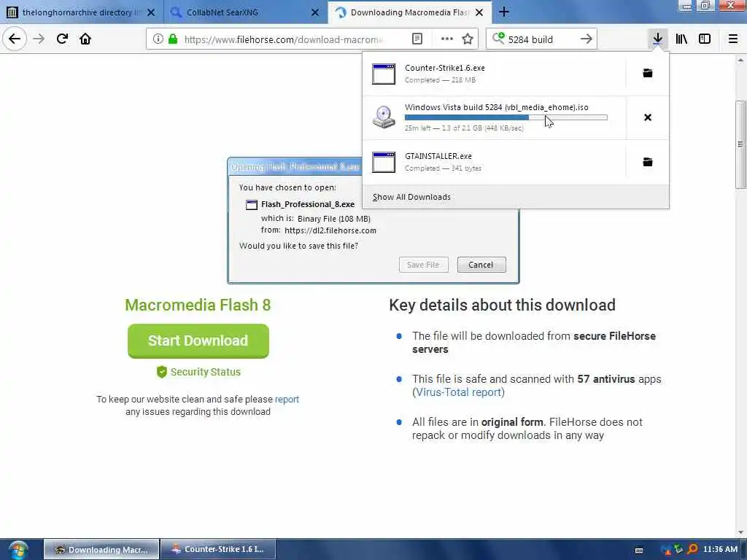747x560 pixels.
Task: Open the Virus-Total report link
Action: [x=459, y=392]
